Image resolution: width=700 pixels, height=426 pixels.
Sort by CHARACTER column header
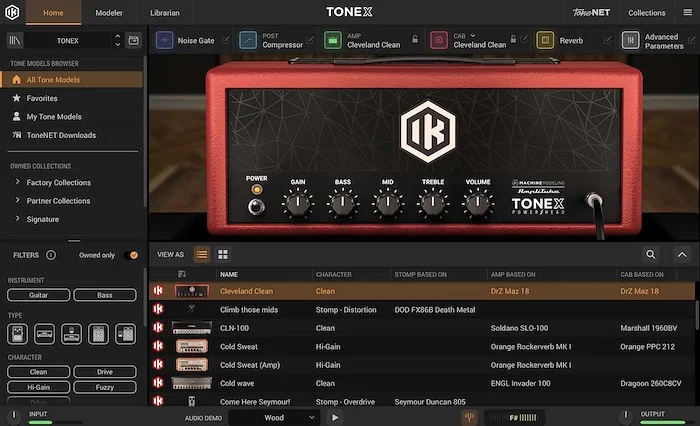pyautogui.click(x=333, y=274)
